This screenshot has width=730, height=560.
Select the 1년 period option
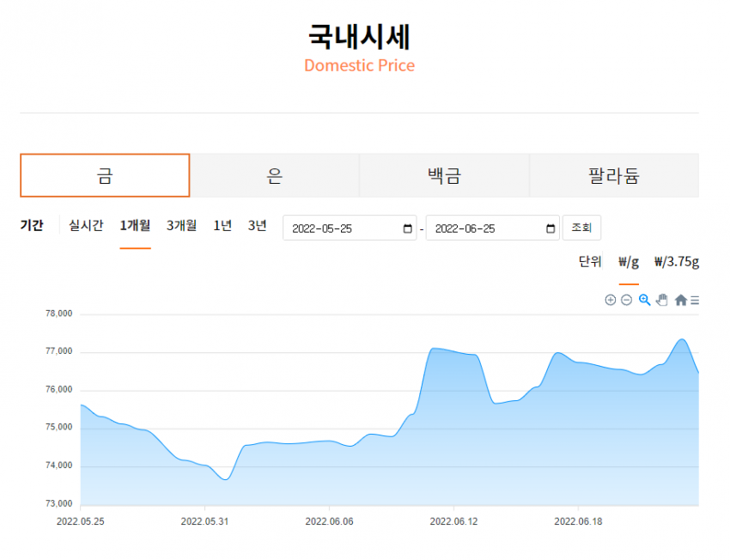click(x=222, y=226)
